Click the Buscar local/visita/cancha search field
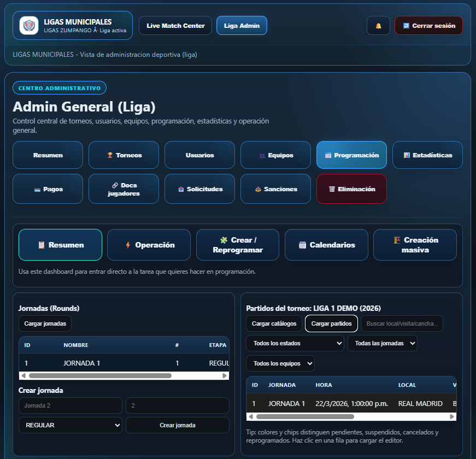The height and width of the screenshot is (459, 476). tap(402, 323)
